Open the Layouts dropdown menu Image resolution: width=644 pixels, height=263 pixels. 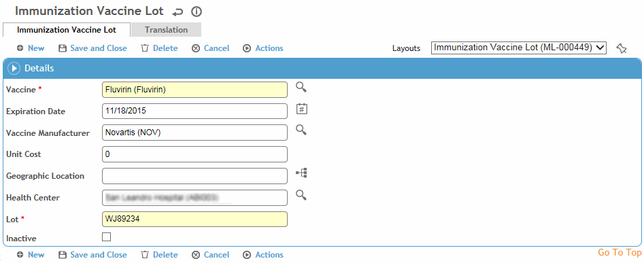[x=519, y=48]
